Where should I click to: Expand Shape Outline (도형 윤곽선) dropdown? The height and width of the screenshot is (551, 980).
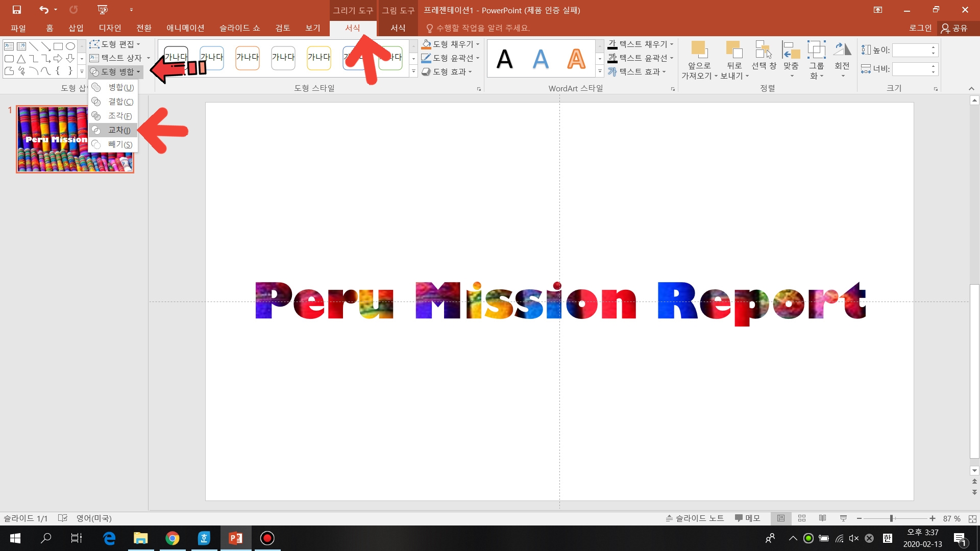pyautogui.click(x=478, y=58)
